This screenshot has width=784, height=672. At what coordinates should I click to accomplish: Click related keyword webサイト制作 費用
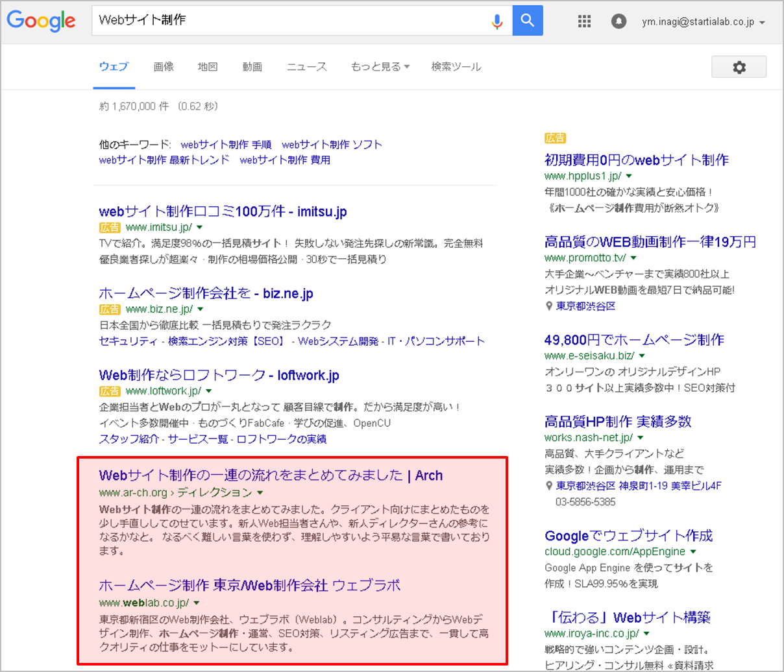[285, 160]
